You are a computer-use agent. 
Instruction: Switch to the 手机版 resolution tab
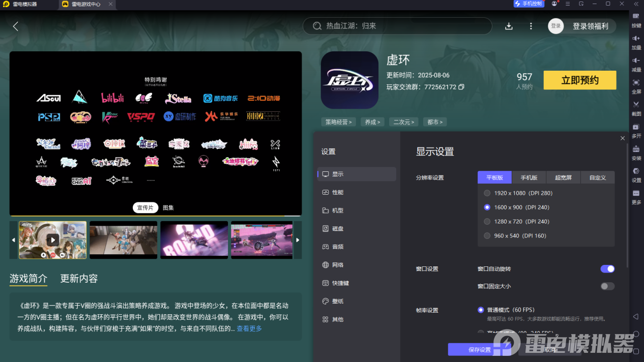point(529,177)
